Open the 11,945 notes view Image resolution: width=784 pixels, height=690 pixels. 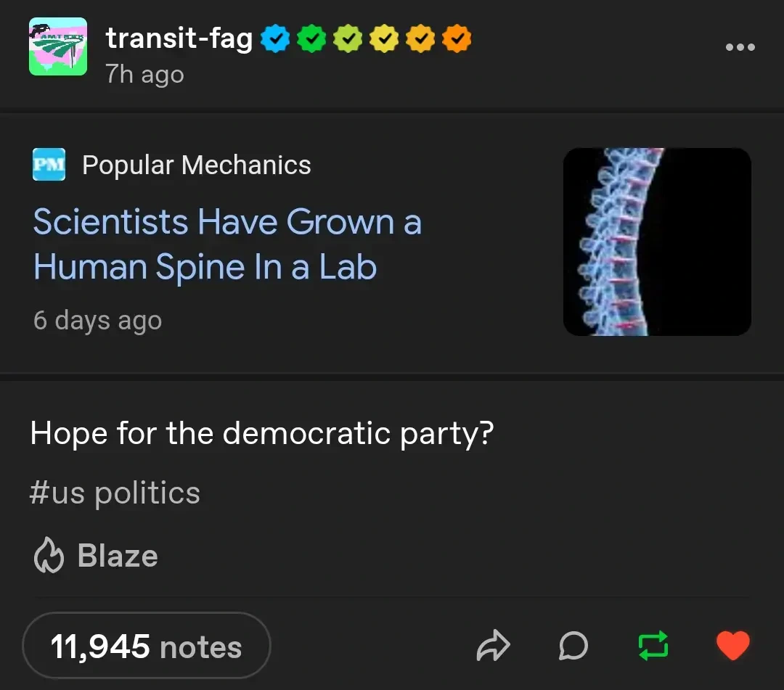(x=146, y=646)
